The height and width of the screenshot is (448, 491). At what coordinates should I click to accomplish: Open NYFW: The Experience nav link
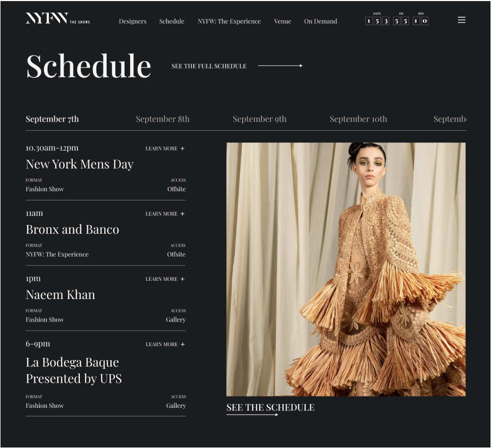pyautogui.click(x=229, y=21)
